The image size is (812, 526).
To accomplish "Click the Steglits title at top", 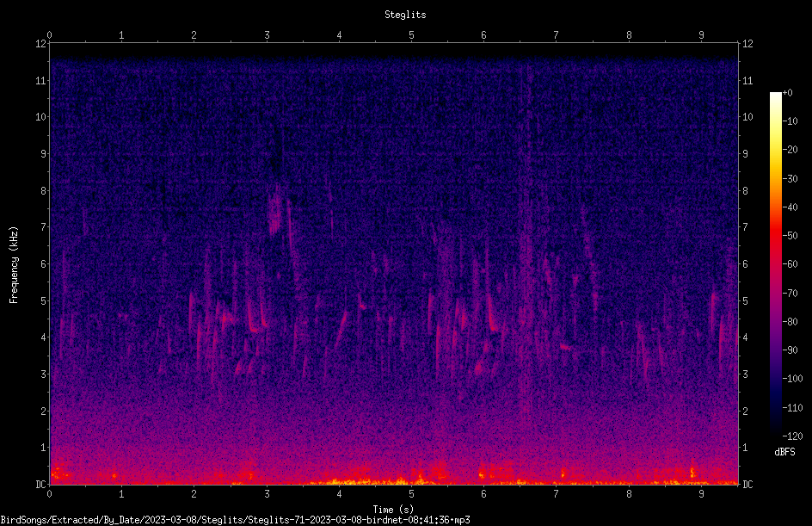I will [x=405, y=15].
